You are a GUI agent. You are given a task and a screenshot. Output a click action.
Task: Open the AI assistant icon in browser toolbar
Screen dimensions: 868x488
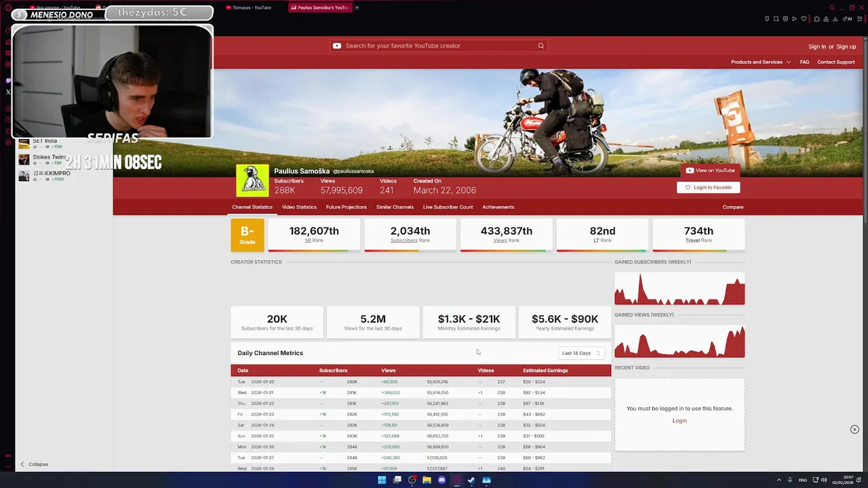(x=848, y=19)
